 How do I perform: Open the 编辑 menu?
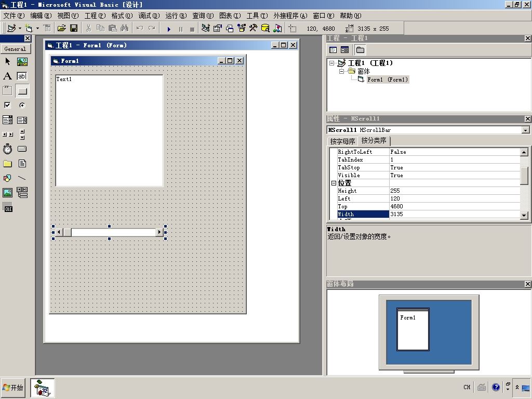click(x=41, y=16)
